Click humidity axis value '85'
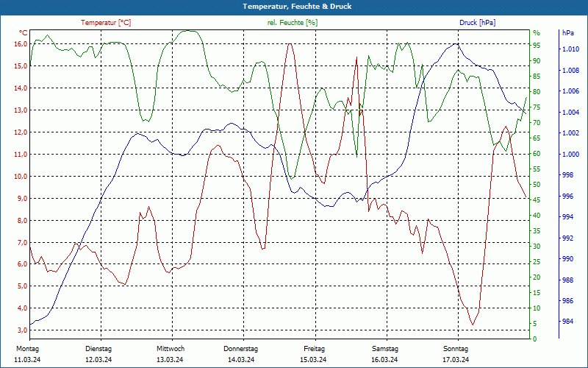The image size is (588, 368). (537, 77)
